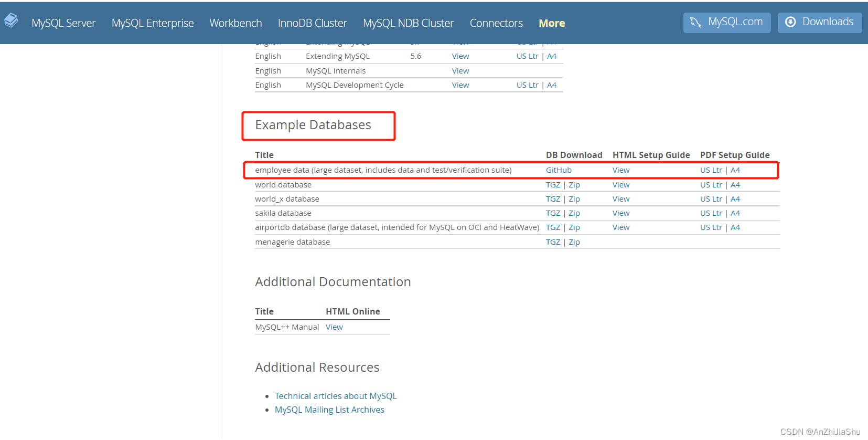Open the MySQL Server menu
The image size is (868, 440).
coord(63,23)
